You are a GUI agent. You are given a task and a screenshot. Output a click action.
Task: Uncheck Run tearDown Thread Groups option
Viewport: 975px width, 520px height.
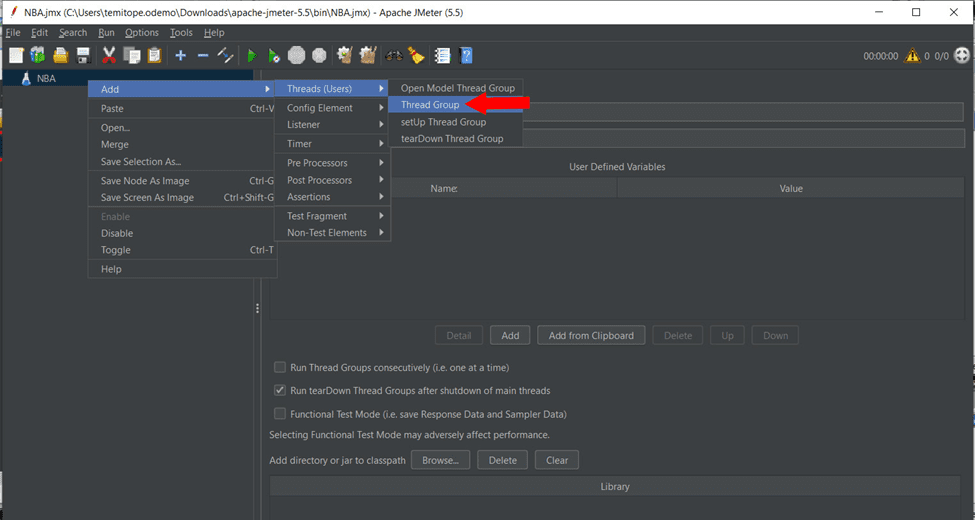[281, 391]
